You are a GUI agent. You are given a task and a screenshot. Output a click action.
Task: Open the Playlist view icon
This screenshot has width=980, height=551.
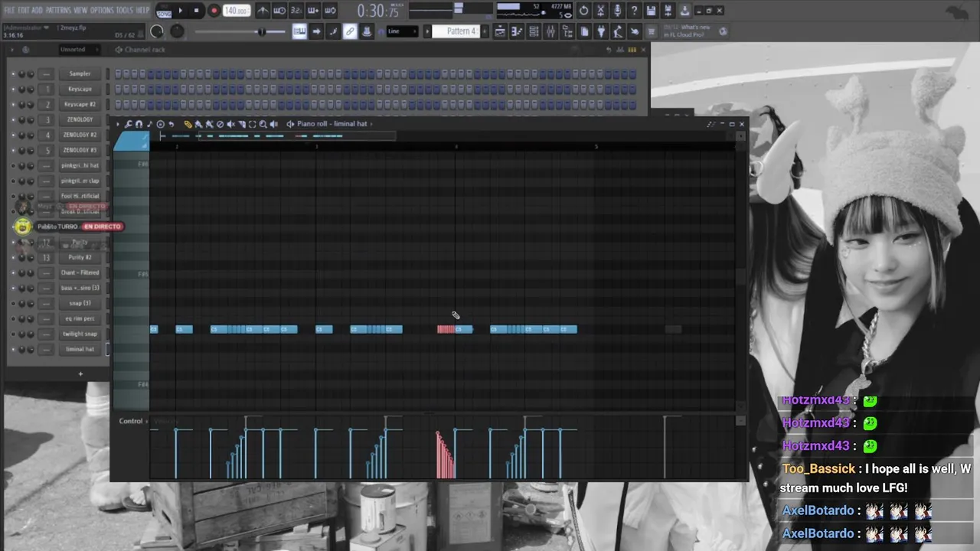click(500, 31)
